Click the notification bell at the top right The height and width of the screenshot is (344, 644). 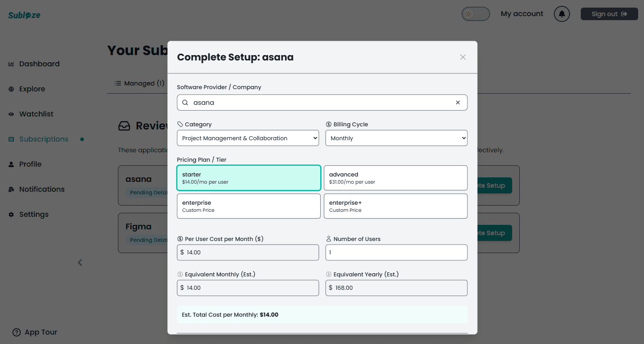coord(561,13)
